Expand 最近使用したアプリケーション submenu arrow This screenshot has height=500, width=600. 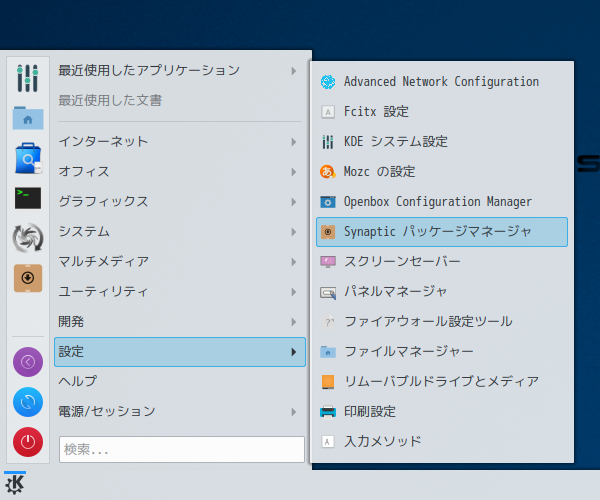pyautogui.click(x=293, y=71)
